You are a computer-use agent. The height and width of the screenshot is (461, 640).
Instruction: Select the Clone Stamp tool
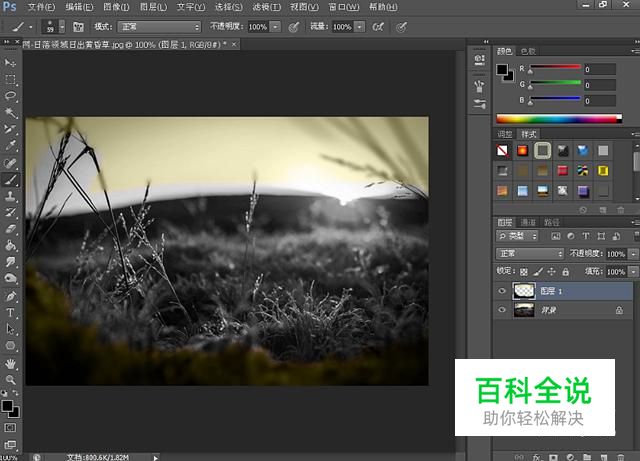point(10,196)
